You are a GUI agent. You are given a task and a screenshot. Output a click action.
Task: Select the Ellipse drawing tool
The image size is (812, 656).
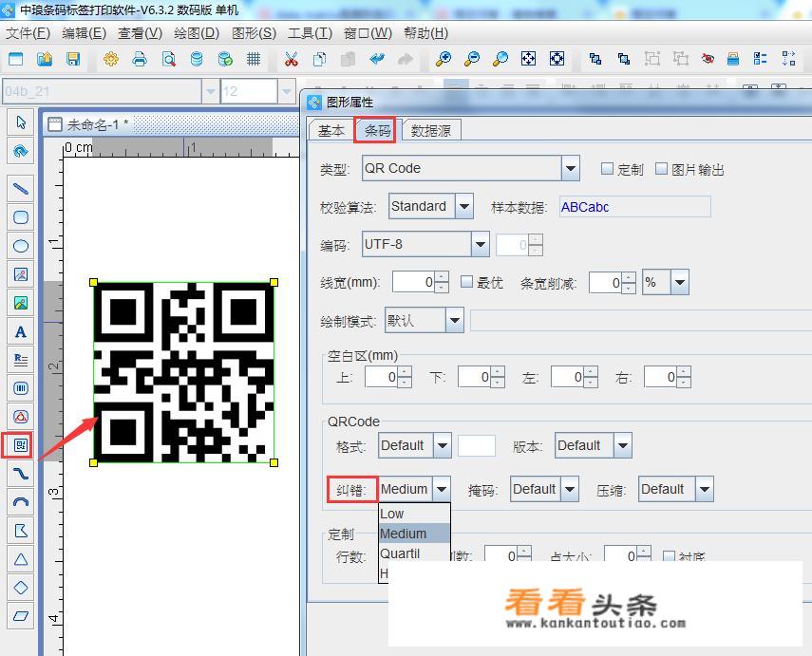(x=21, y=246)
